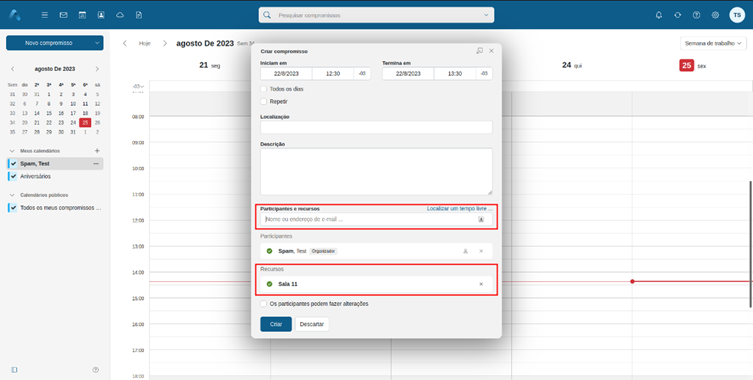The height and width of the screenshot is (380, 753).
Task: Click the Descrição text area
Action: (x=376, y=172)
